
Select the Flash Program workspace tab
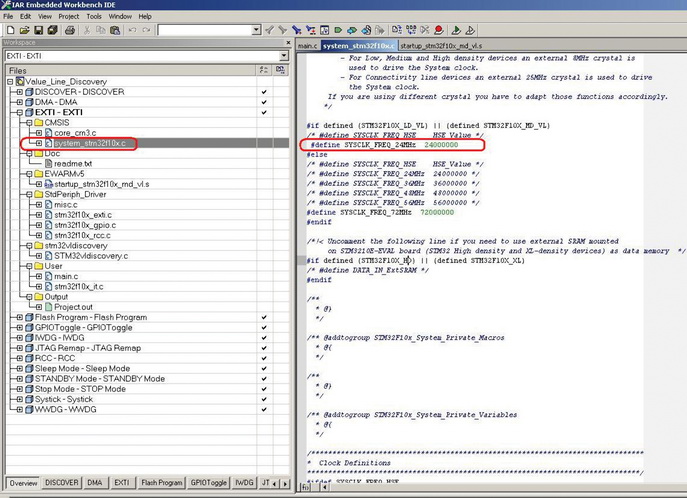coord(162,483)
